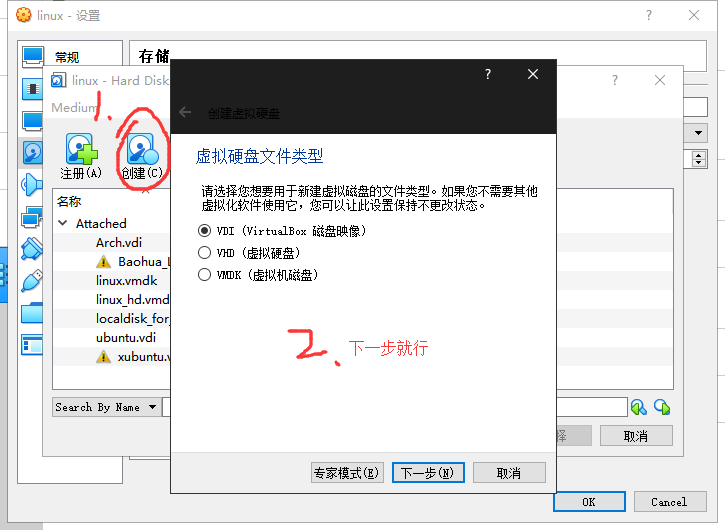Select VMDK (虚拟机磁盘) option
The image size is (725, 530).
[205, 274]
